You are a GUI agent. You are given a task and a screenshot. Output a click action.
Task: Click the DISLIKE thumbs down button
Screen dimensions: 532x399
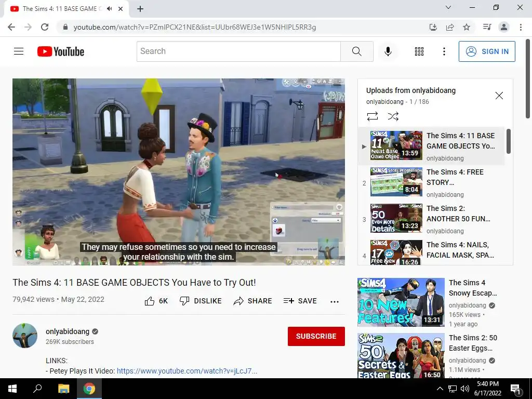(201, 301)
